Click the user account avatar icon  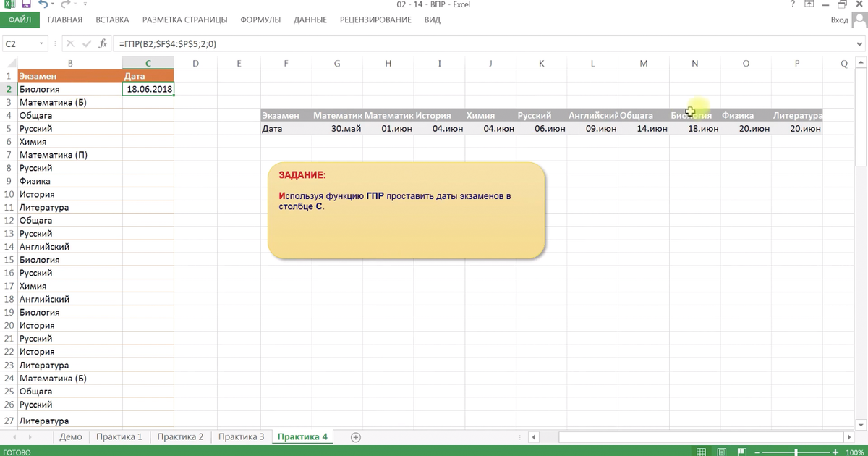(859, 22)
